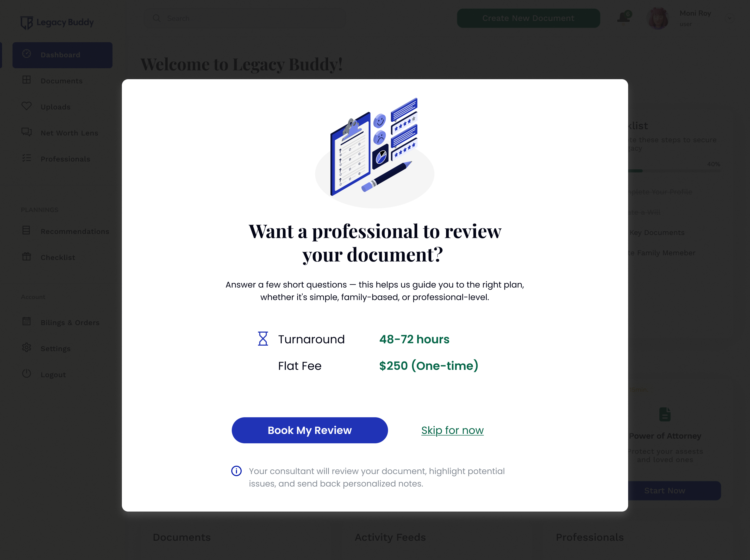750x560 pixels.
Task: Click the Book My Review button
Action: (309, 430)
